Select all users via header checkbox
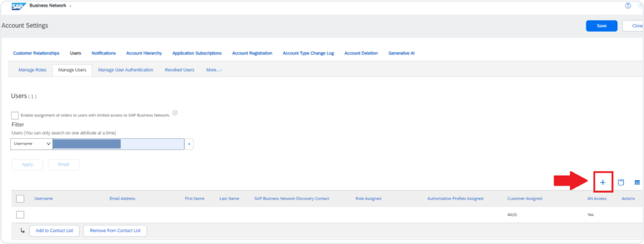Viewport: 644px width, 244px height. coord(20,199)
